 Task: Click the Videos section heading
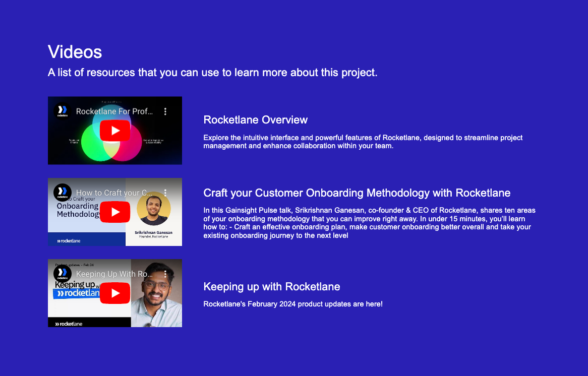pyautogui.click(x=75, y=52)
